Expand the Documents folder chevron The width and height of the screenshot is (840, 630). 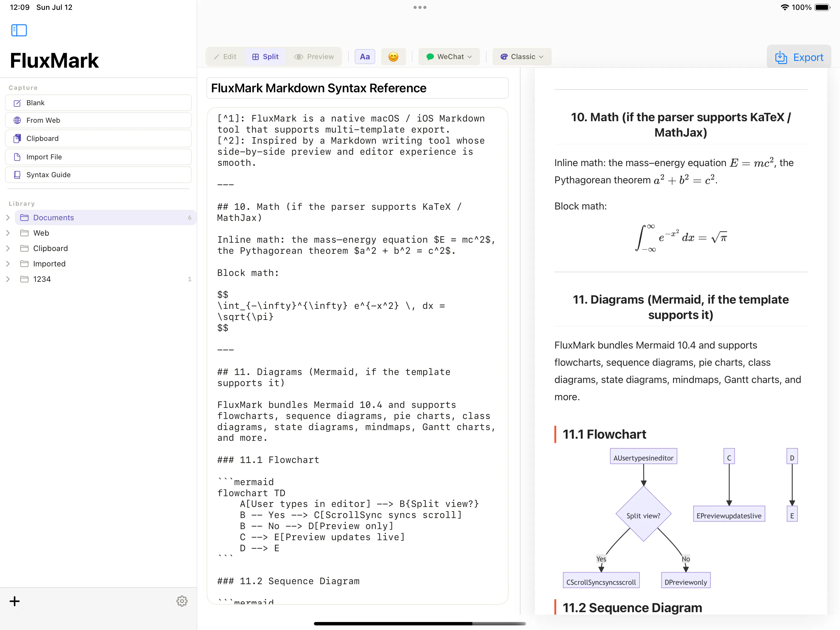pos(8,218)
